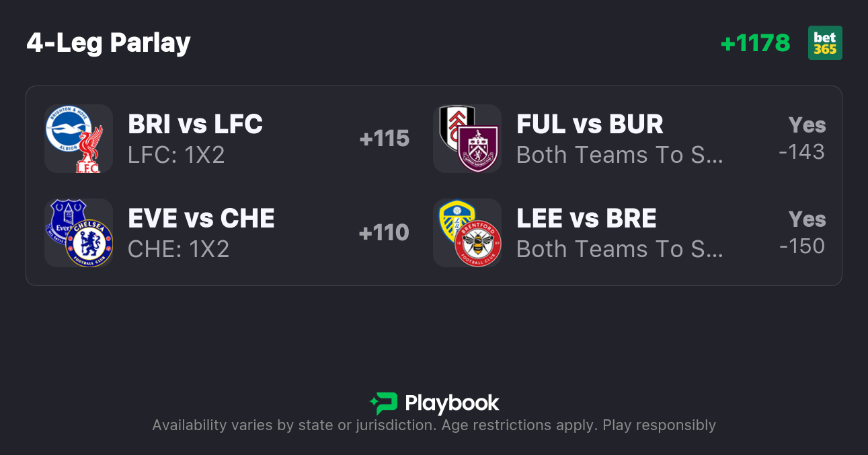Click the Yes -143 odds selection
The image size is (868, 455).
pyautogui.click(x=803, y=139)
